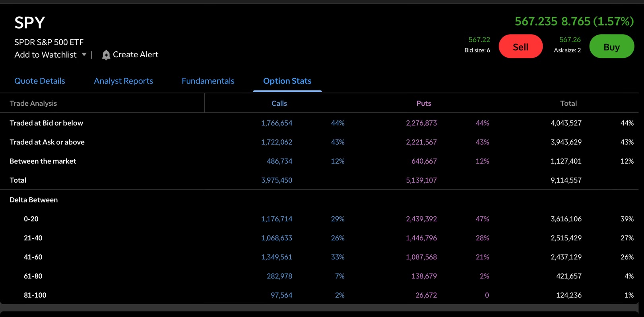Click the Trade Analysis header

(33, 103)
